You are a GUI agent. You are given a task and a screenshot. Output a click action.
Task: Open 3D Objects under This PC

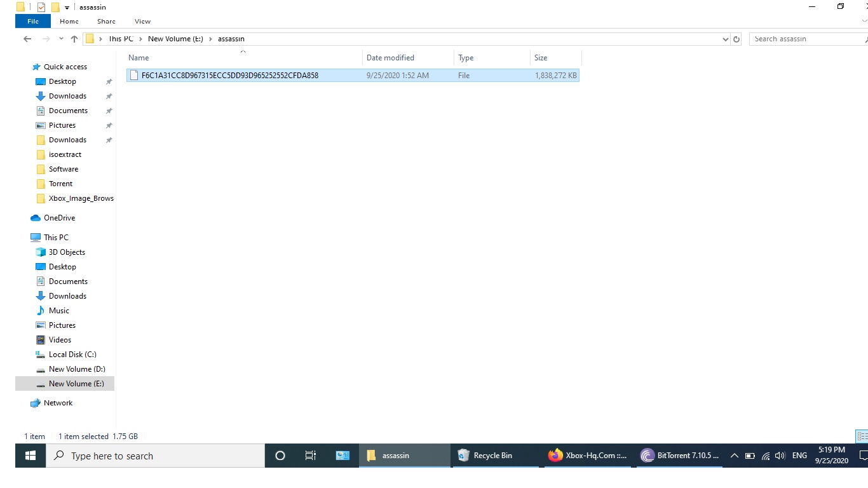click(67, 252)
